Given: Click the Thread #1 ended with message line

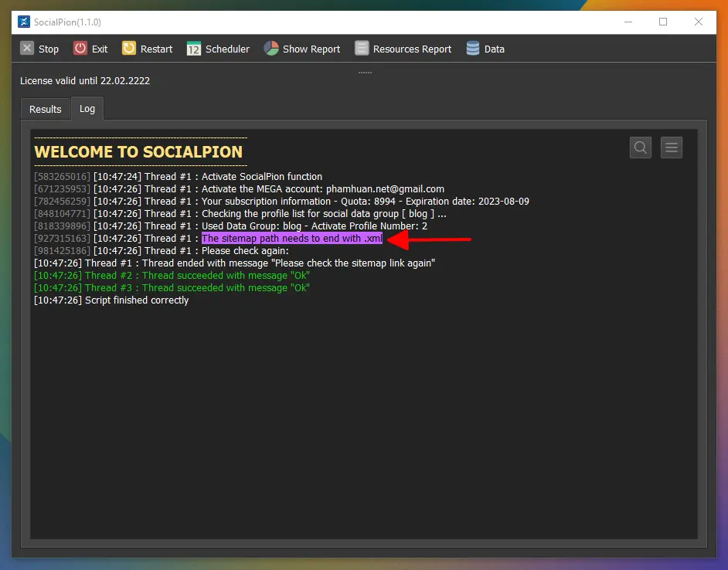Looking at the screenshot, I should (234, 263).
